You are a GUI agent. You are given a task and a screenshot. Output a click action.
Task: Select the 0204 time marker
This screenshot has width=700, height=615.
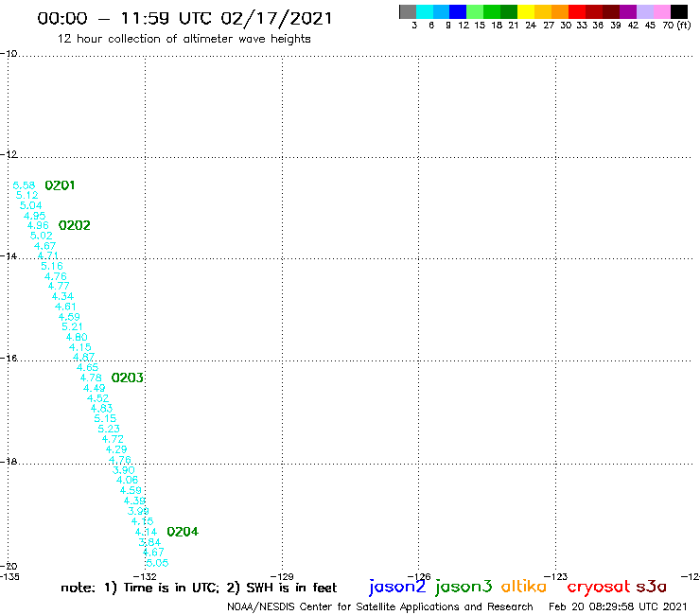point(183,532)
